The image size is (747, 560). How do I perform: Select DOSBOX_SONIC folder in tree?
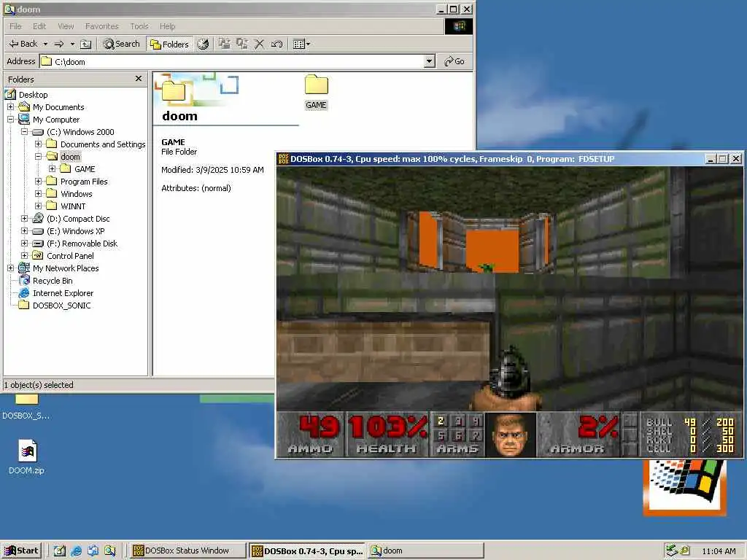pos(61,306)
